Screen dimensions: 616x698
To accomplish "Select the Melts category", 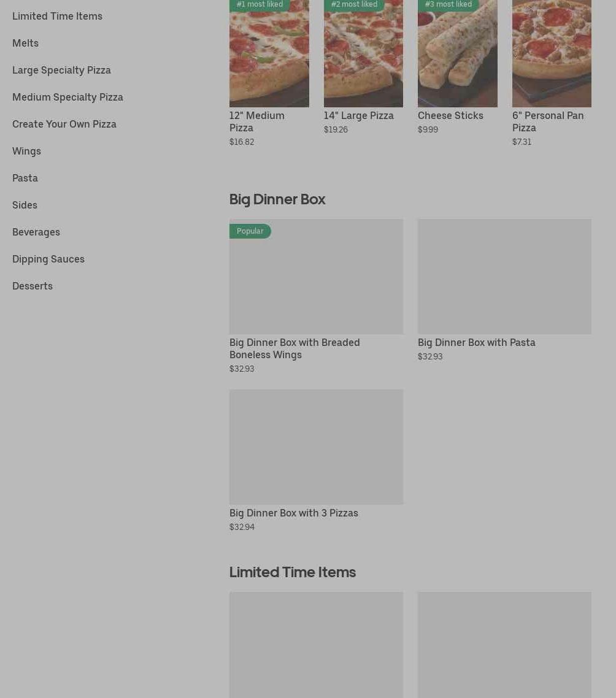I will click(25, 43).
